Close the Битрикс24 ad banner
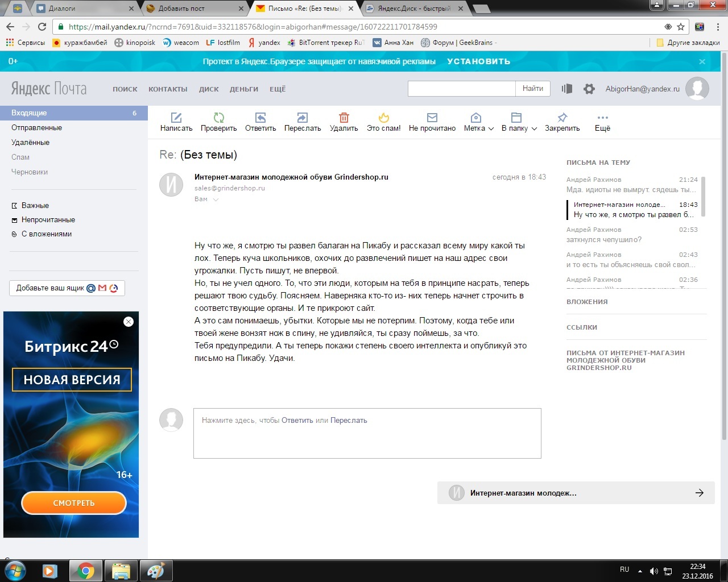Image resolution: width=728 pixels, height=582 pixels. (x=129, y=322)
